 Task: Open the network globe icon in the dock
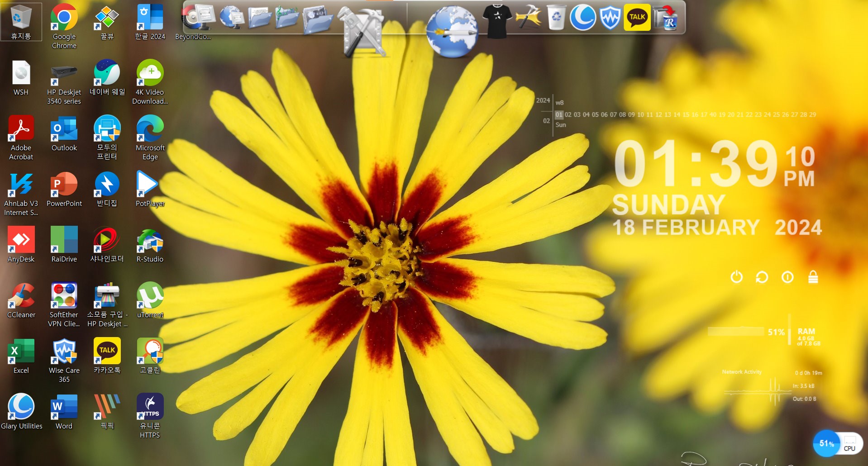[x=232, y=17]
